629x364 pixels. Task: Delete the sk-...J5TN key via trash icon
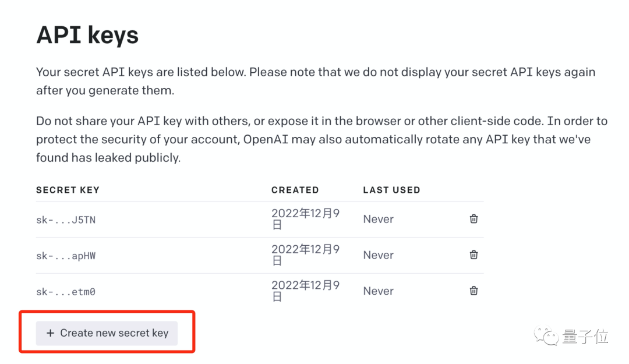point(473,219)
